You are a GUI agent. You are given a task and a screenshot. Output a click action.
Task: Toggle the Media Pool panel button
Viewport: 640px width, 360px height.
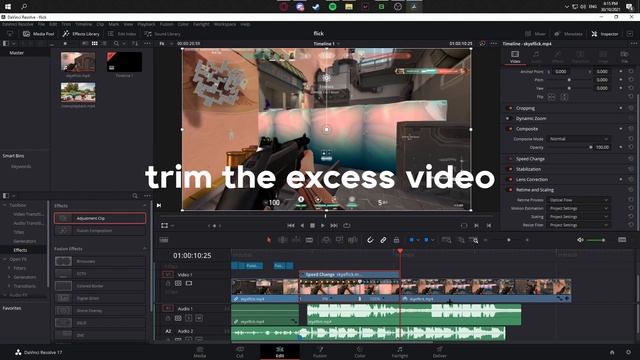(39, 34)
